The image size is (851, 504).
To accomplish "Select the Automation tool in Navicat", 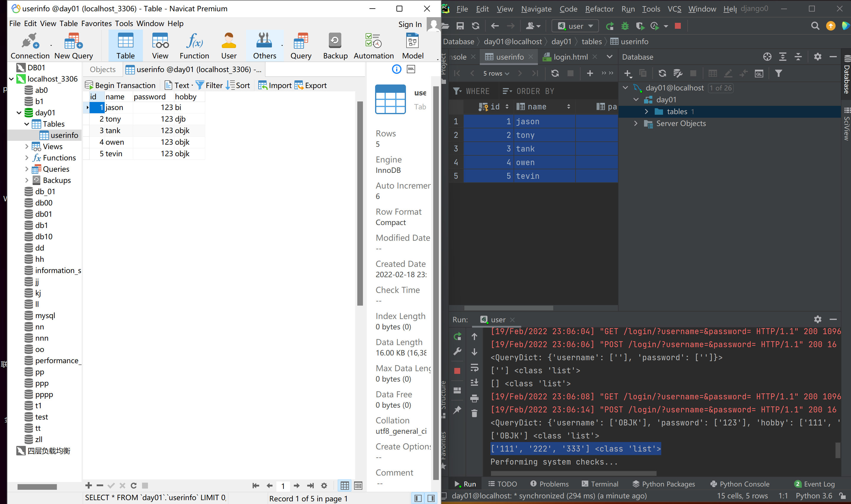I will tap(373, 45).
